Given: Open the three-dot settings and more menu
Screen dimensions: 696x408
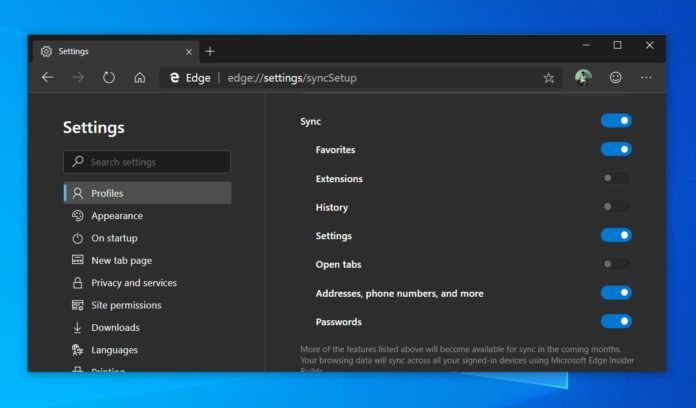Looking at the screenshot, I should point(646,78).
